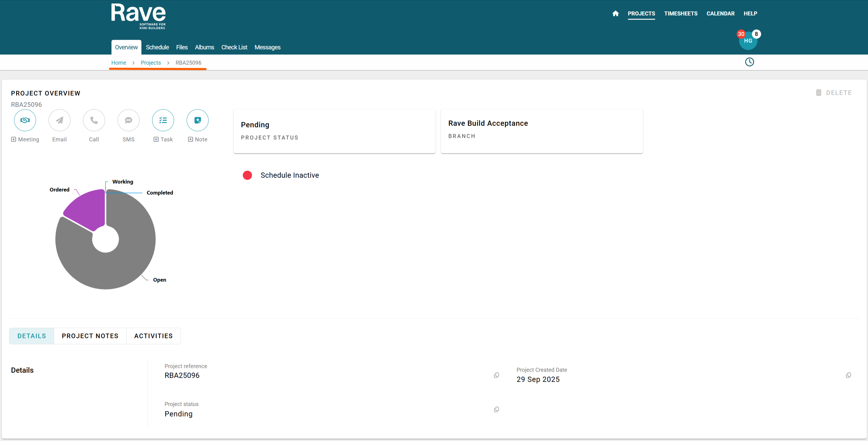Select the PROJECT NOTES tab
868x441 pixels.
90,336
